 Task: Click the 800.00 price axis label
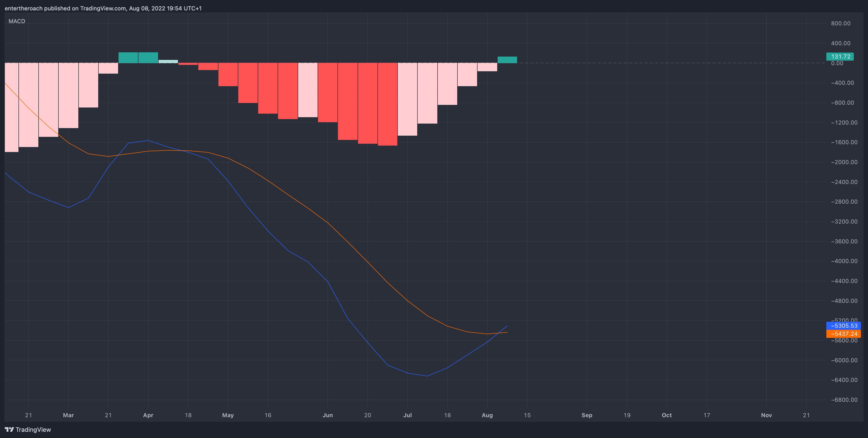click(840, 23)
